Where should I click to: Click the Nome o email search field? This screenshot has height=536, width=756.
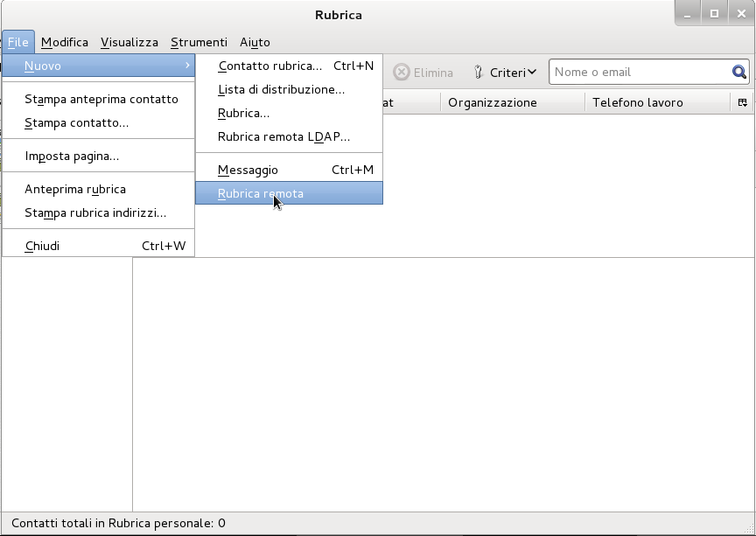[639, 73]
